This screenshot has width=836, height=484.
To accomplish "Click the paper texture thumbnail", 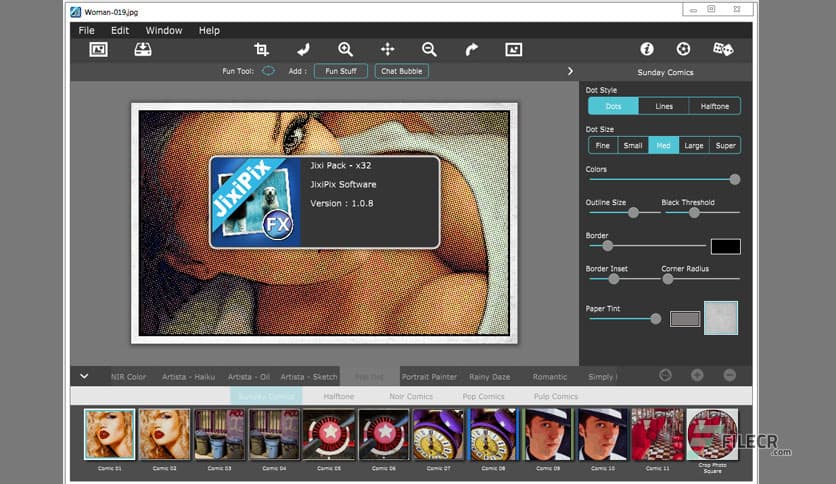I will [x=721, y=318].
